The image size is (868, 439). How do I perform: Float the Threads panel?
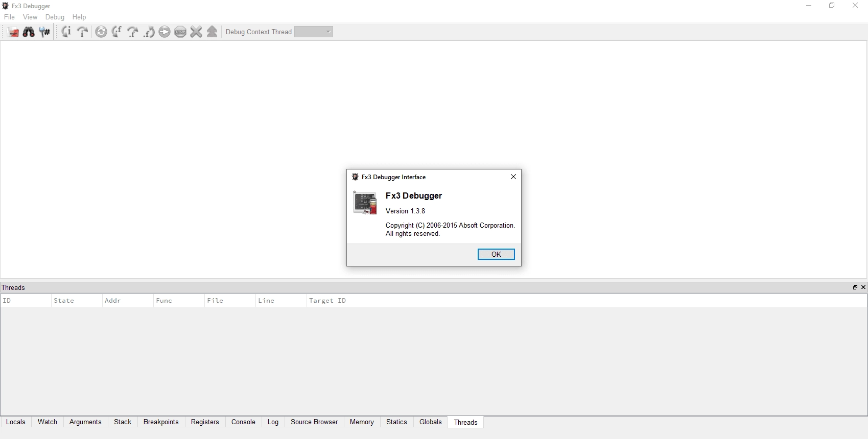pos(855,287)
